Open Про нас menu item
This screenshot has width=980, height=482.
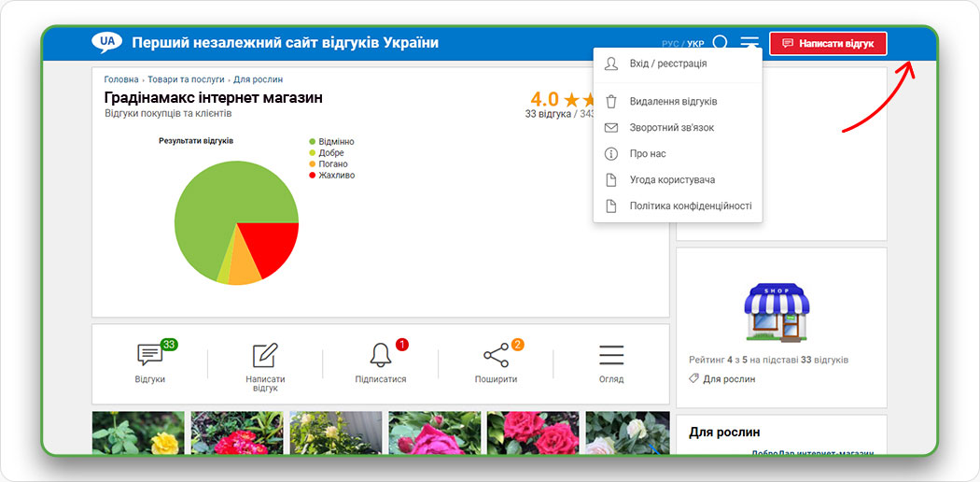648,153
